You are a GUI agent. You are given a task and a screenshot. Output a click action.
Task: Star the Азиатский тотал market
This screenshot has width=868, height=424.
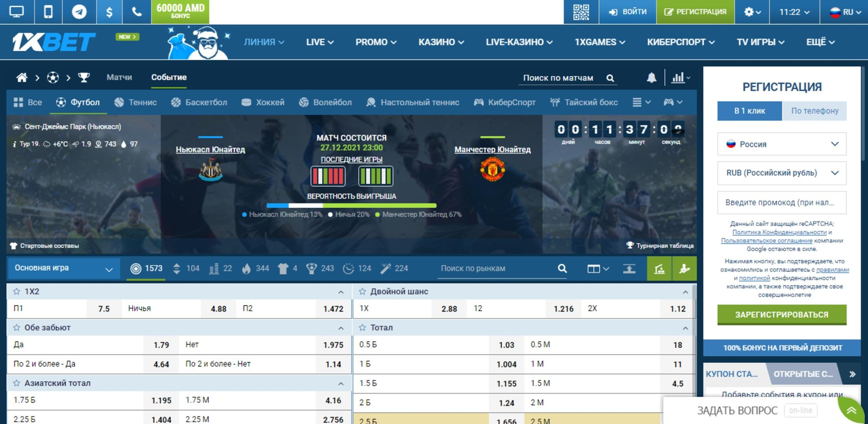(17, 383)
